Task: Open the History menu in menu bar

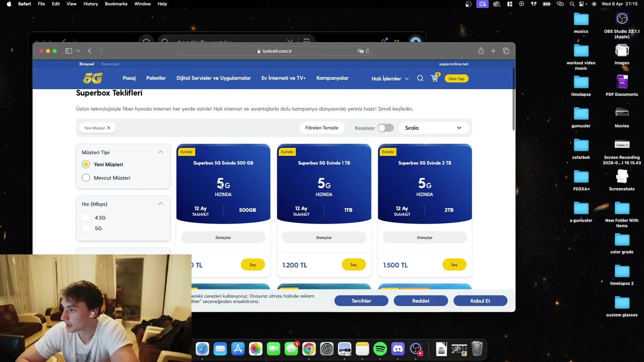Action: click(91, 4)
